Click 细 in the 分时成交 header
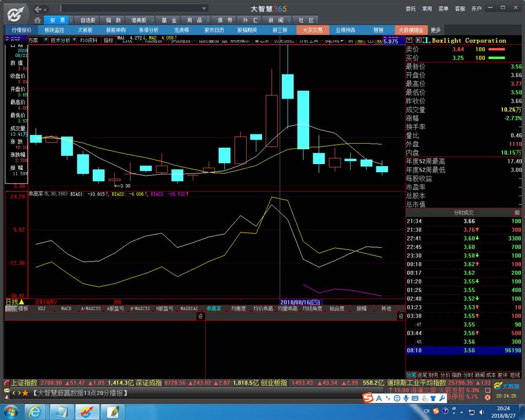 [517, 212]
